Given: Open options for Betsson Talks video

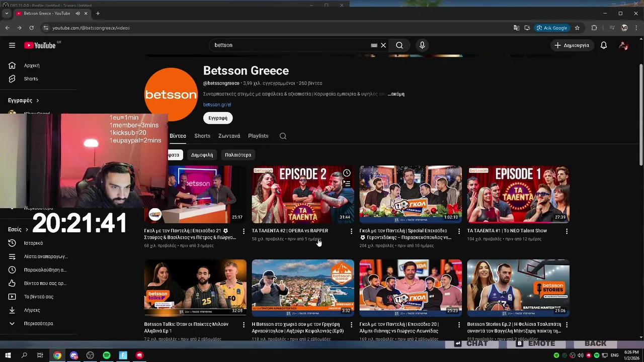Looking at the screenshot, I should pyautogui.click(x=244, y=325).
